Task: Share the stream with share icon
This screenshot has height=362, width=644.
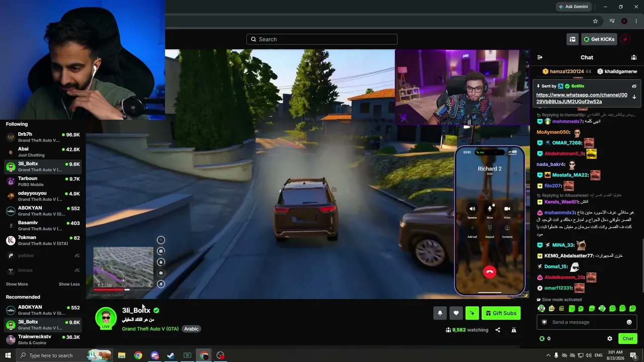Action: 498,330
